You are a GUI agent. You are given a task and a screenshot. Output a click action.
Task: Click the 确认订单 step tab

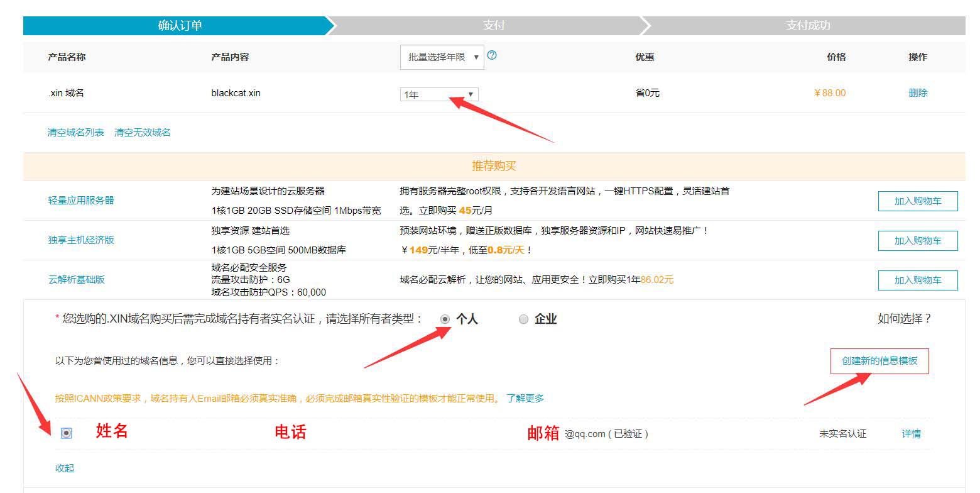180,26
